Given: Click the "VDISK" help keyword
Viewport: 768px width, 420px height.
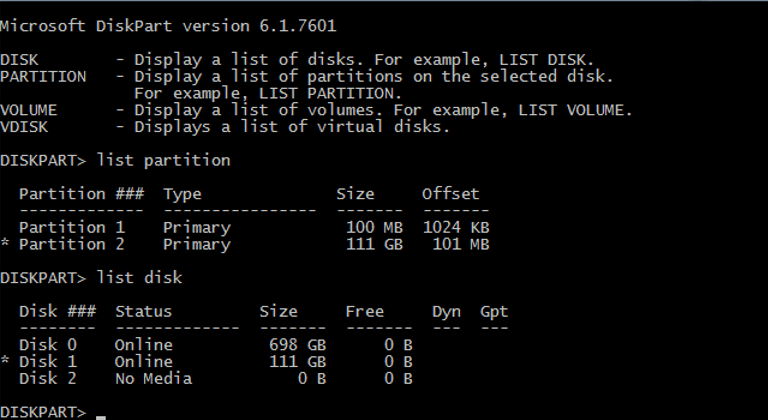Looking at the screenshot, I should pyautogui.click(x=24, y=127).
